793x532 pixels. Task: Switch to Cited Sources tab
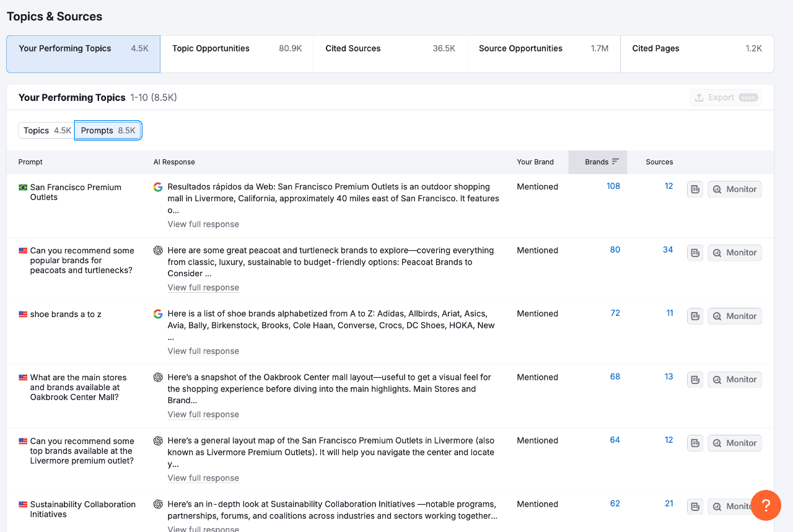(x=390, y=49)
